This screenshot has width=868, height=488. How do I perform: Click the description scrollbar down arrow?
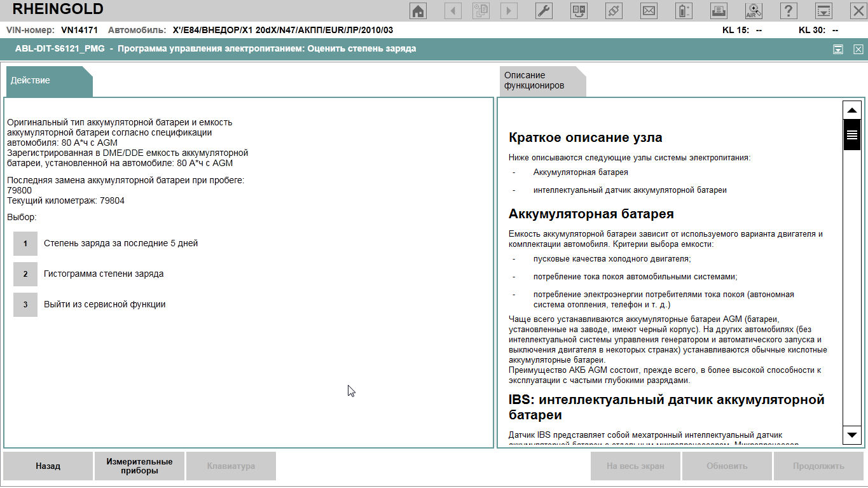tap(851, 435)
